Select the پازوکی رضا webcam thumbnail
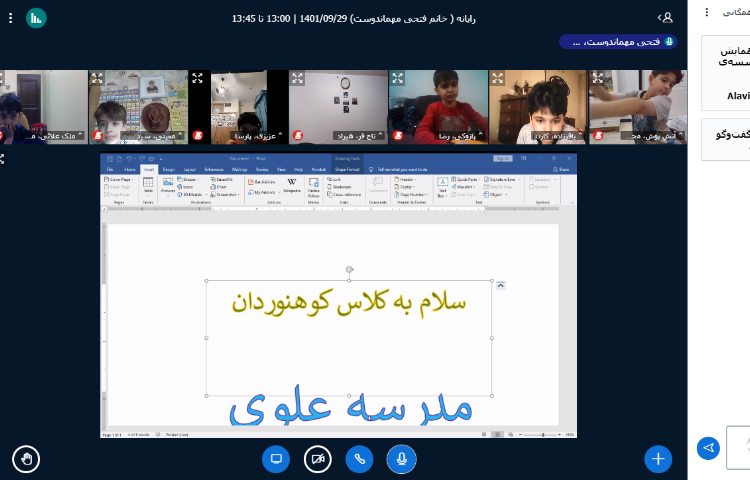This screenshot has width=750, height=480. pos(439,107)
